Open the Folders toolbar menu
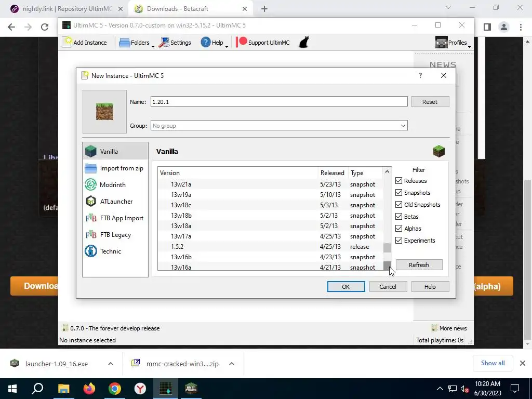The height and width of the screenshot is (399, 532). coord(137,43)
